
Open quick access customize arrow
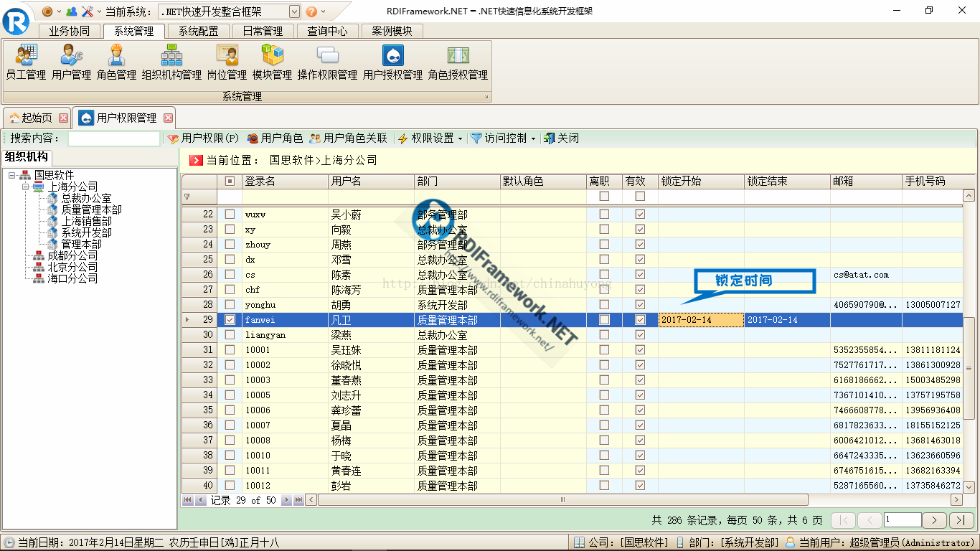point(100,11)
